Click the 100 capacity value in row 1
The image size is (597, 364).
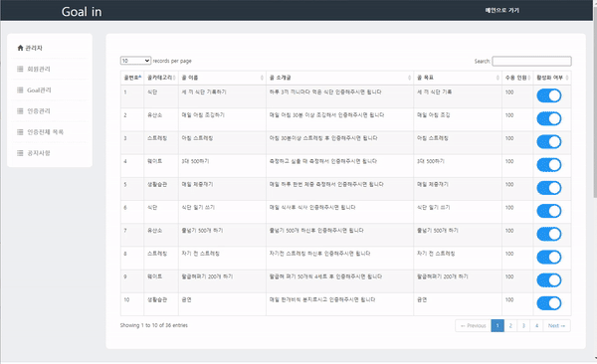pyautogui.click(x=509, y=92)
